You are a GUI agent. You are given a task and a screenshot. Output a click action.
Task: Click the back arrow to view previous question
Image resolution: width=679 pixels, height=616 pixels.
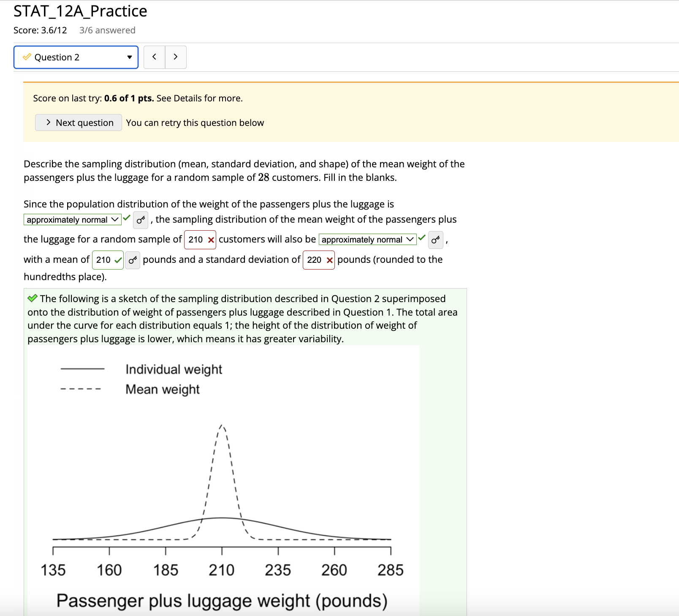(154, 57)
